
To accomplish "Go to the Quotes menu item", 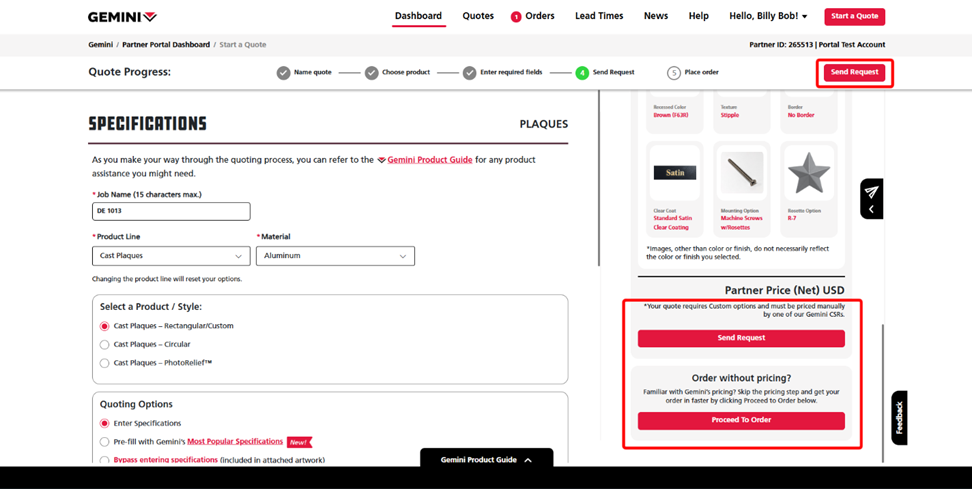I will click(x=478, y=16).
